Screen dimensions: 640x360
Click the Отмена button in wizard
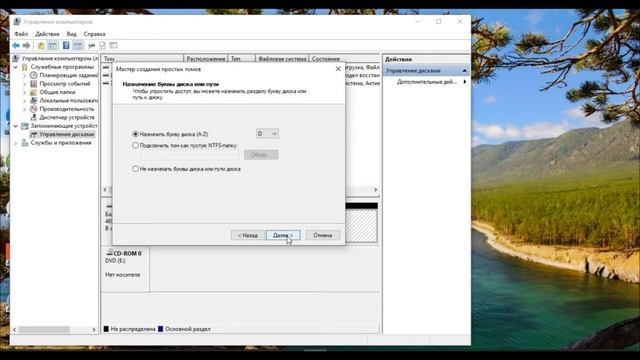322,235
